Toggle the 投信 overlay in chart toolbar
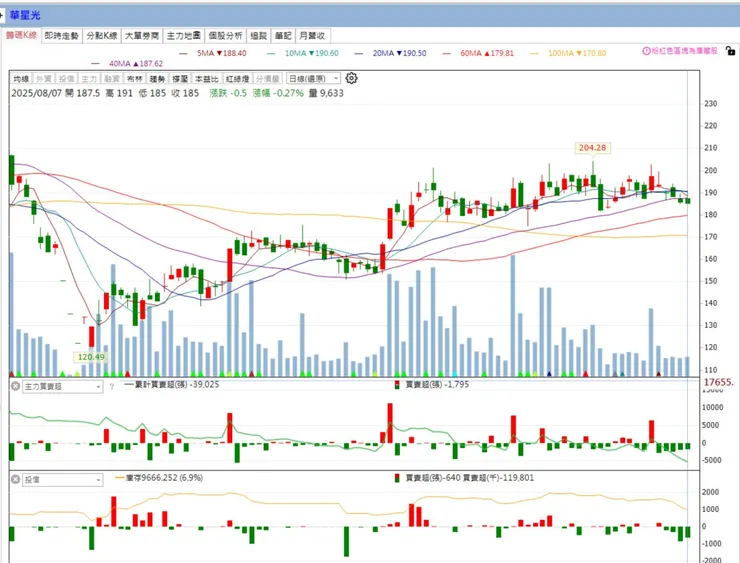The height and width of the screenshot is (563, 740). (66, 78)
